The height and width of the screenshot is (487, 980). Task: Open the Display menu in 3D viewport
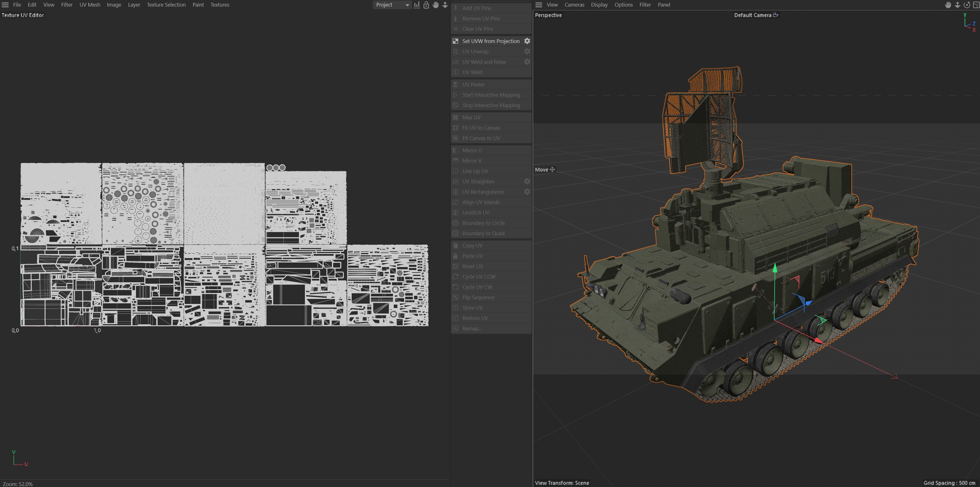point(599,5)
